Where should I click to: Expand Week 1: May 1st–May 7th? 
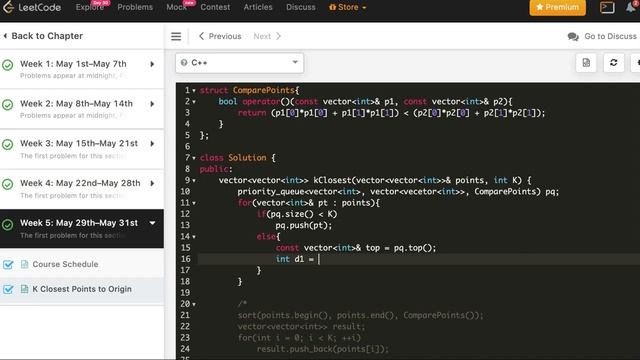(152, 64)
